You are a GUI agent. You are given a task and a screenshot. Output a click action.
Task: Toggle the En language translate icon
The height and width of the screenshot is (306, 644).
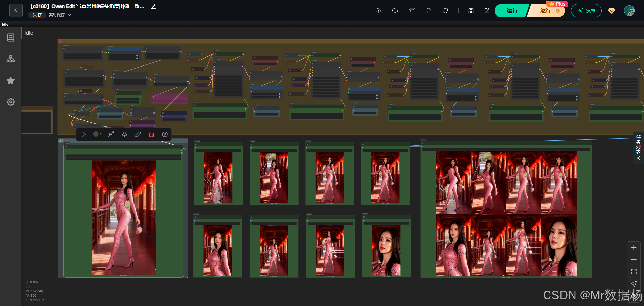point(412,11)
